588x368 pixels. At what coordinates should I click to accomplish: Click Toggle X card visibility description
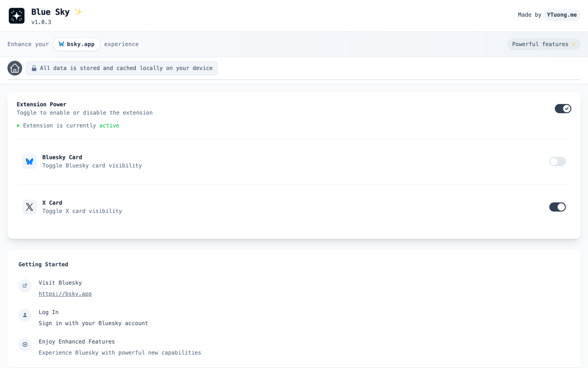pos(82,211)
